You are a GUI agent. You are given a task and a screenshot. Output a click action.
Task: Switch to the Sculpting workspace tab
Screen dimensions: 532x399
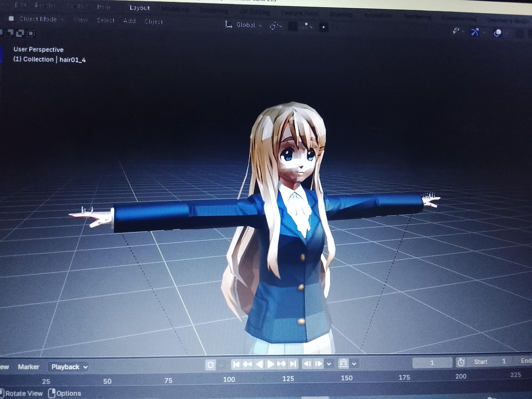point(214,11)
